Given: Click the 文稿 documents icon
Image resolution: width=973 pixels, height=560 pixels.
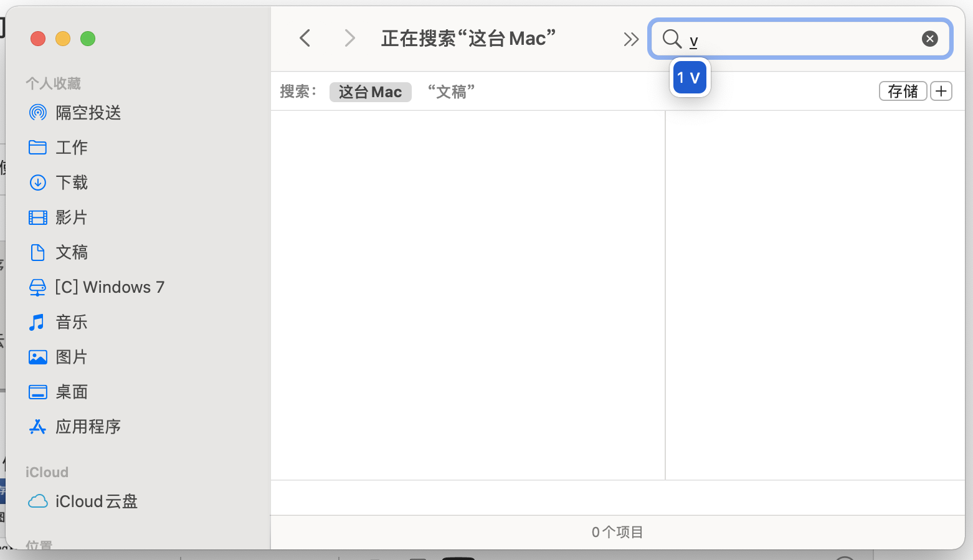Looking at the screenshot, I should click(38, 252).
